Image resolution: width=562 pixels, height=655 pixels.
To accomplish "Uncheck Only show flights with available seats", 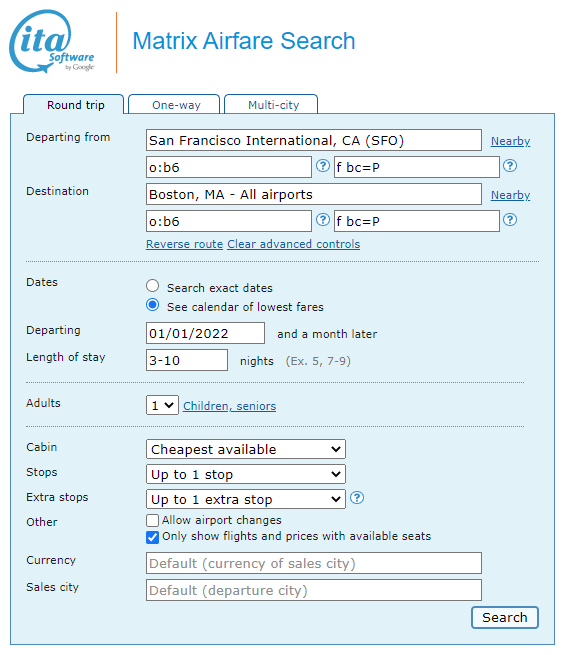I will click(153, 537).
